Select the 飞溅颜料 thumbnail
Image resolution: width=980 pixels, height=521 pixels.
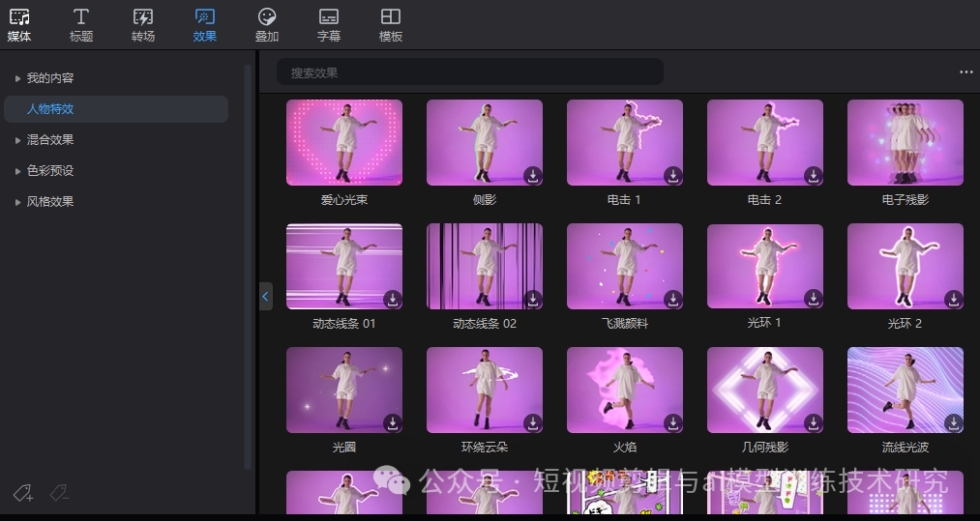pos(625,266)
